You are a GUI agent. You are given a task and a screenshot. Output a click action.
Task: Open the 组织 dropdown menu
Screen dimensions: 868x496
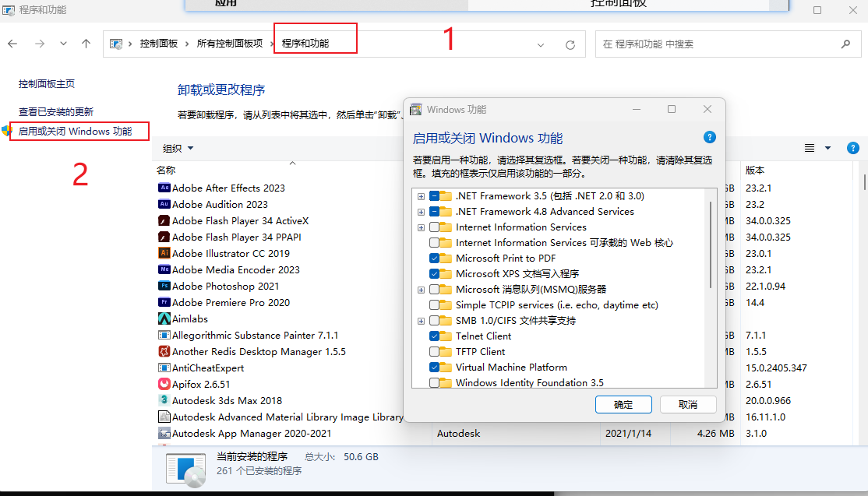click(178, 148)
